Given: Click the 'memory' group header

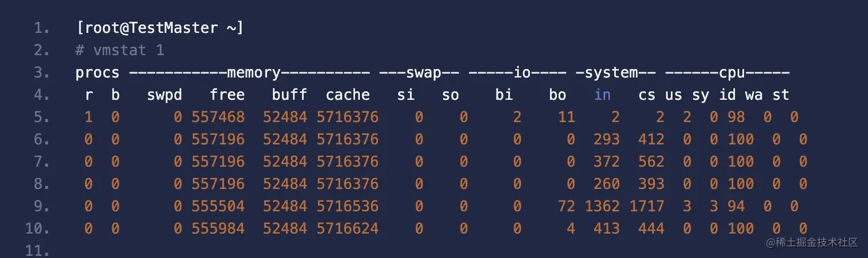Looking at the screenshot, I should tap(254, 73).
